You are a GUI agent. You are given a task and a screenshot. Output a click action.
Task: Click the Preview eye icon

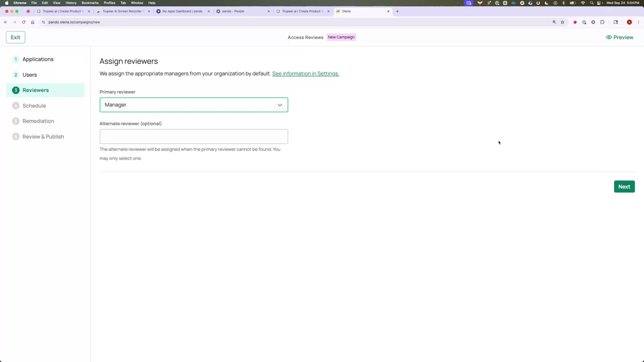(x=609, y=37)
